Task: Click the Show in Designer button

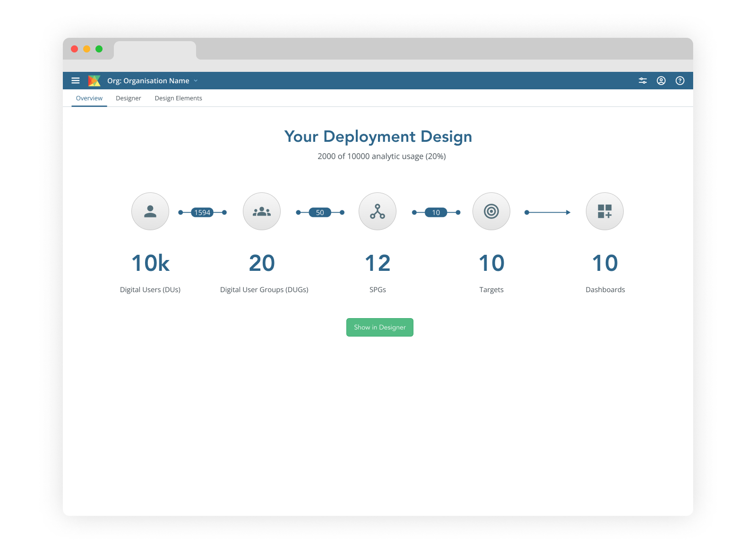Action: (380, 327)
